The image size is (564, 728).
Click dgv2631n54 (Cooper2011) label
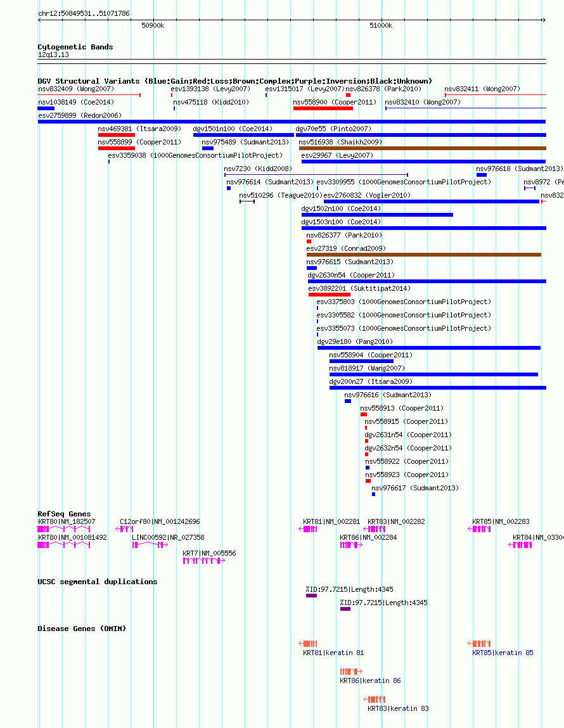tap(408, 435)
